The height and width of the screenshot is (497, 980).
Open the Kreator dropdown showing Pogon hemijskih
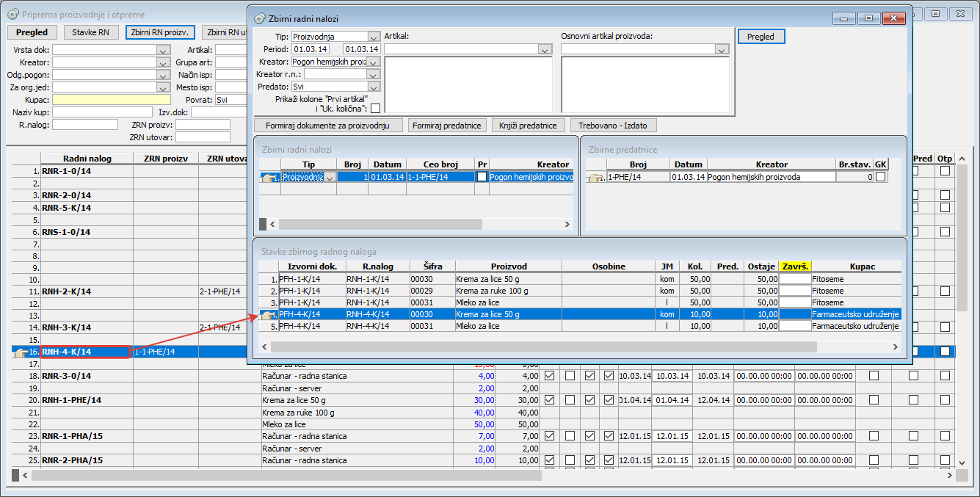pos(374,62)
